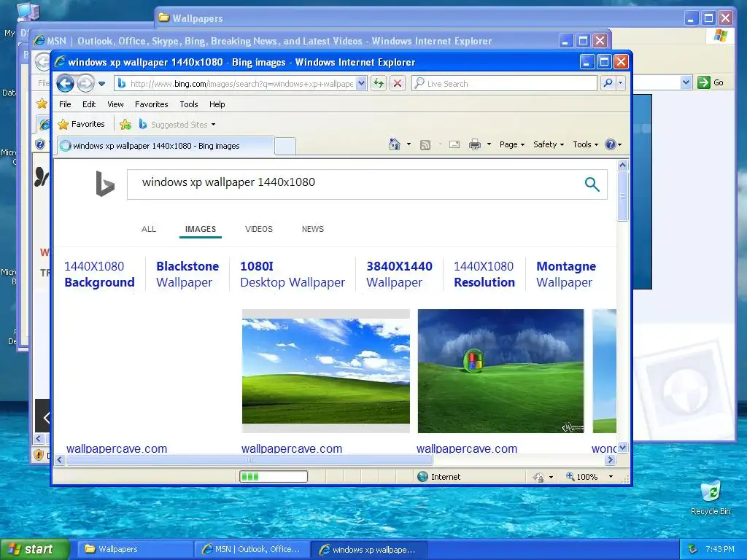Open the Recycle Bin desktop icon

(711, 497)
